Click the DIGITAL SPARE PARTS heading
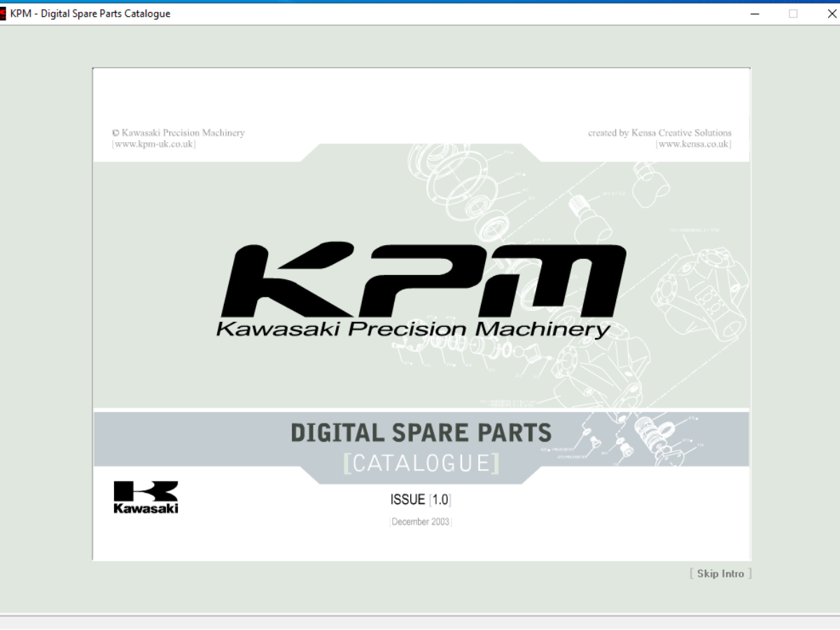The image size is (840, 630). (x=421, y=433)
